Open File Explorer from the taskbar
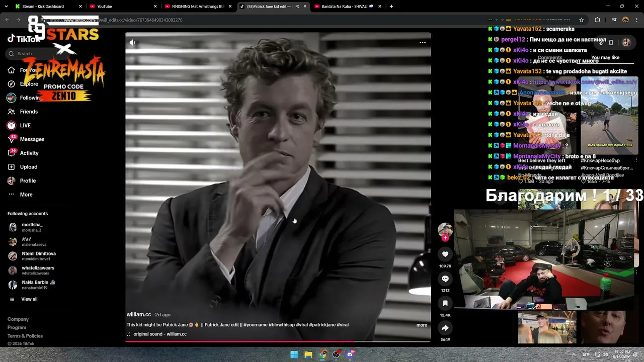The height and width of the screenshot is (362, 644). pyautogui.click(x=308, y=354)
